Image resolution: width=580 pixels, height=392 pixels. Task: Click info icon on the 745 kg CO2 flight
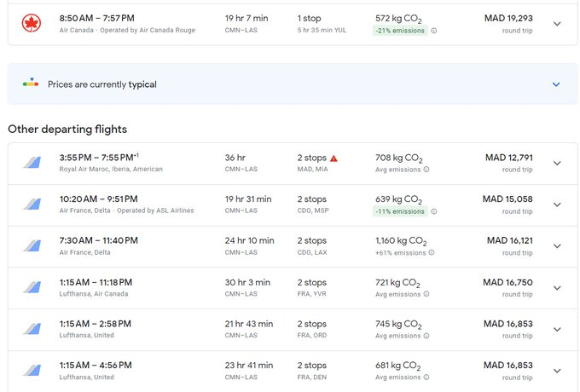click(x=426, y=336)
